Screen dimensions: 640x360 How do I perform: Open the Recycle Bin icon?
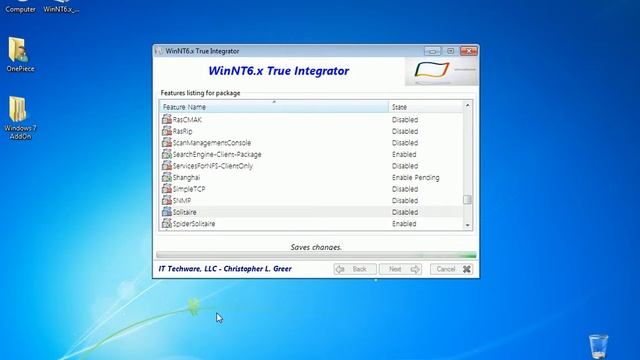pyautogui.click(x=598, y=346)
